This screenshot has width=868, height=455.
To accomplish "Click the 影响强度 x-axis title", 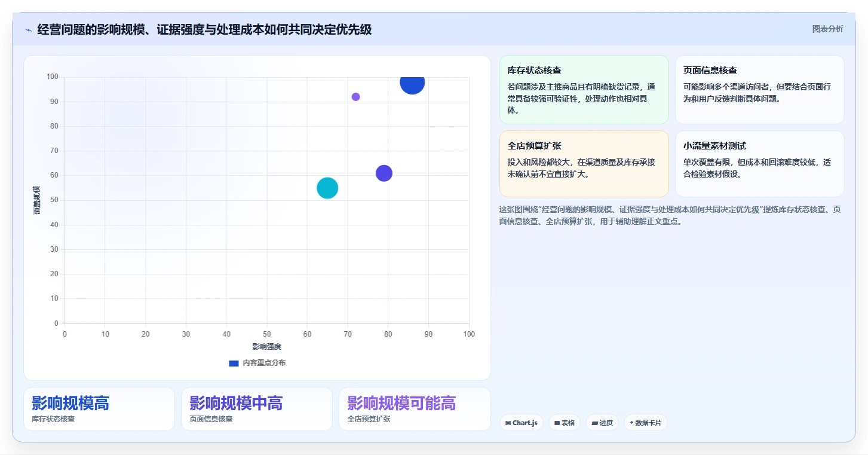I will tap(266, 347).
